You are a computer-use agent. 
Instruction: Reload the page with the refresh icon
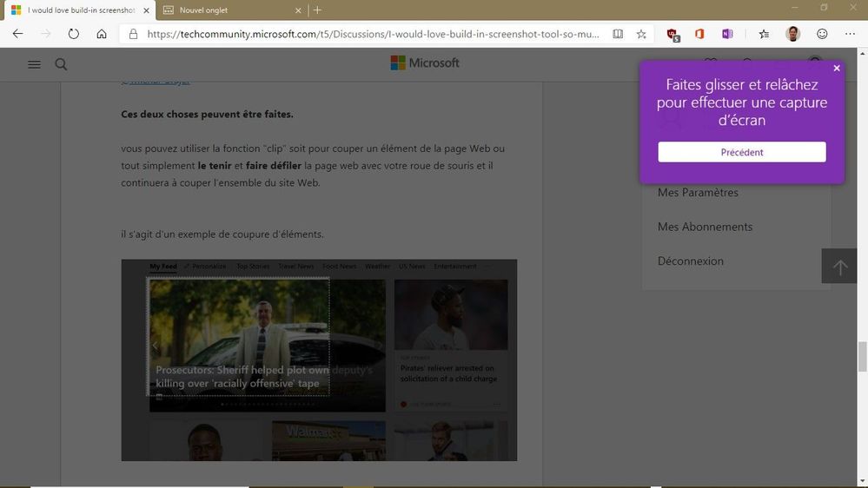click(x=73, y=34)
